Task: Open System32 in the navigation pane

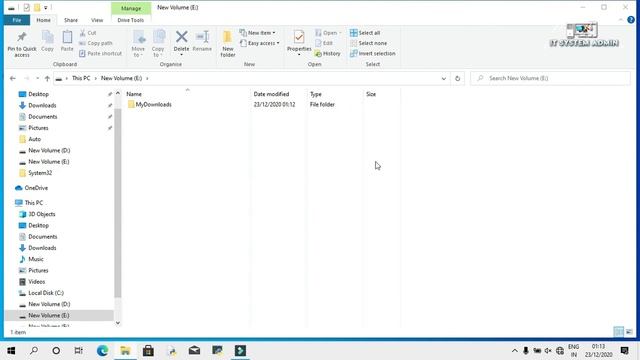Action: [x=40, y=173]
